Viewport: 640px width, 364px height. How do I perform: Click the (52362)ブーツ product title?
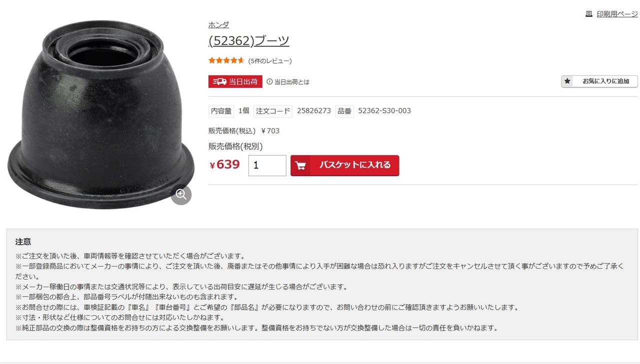(248, 40)
